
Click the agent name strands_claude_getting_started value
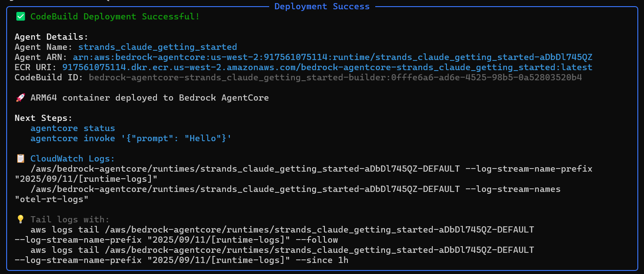158,47
